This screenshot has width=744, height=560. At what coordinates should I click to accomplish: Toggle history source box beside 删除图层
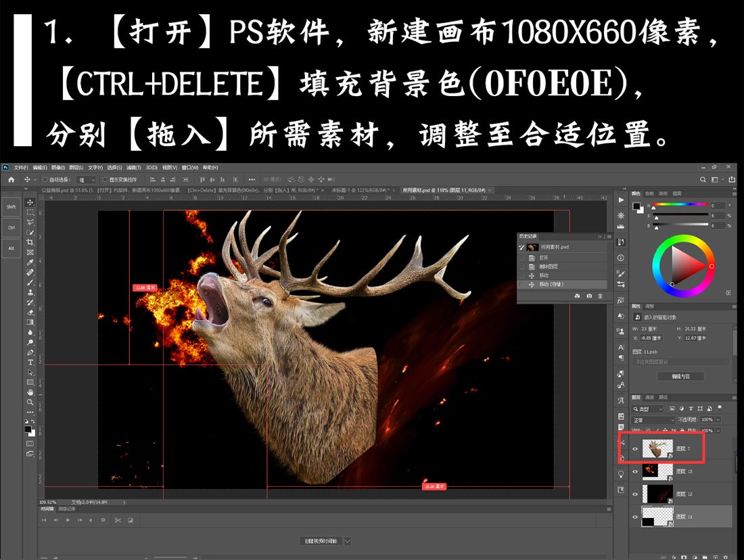tap(522, 266)
